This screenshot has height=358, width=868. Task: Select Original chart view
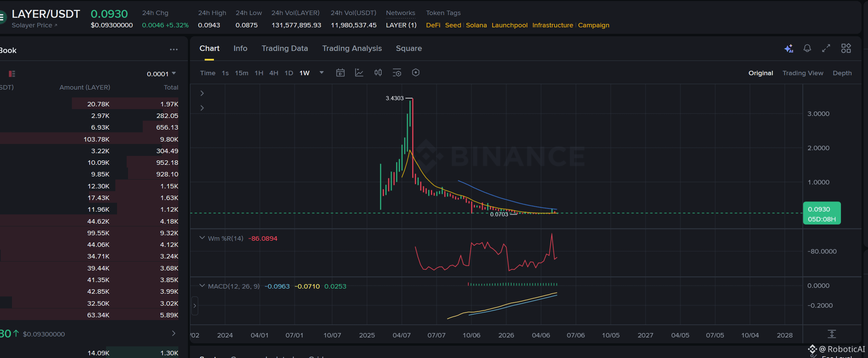[x=761, y=73]
